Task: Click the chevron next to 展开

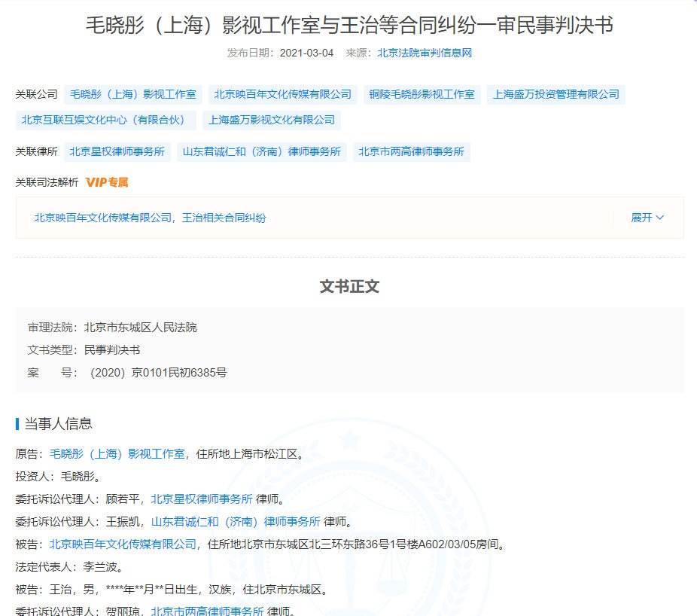Action: click(x=660, y=218)
